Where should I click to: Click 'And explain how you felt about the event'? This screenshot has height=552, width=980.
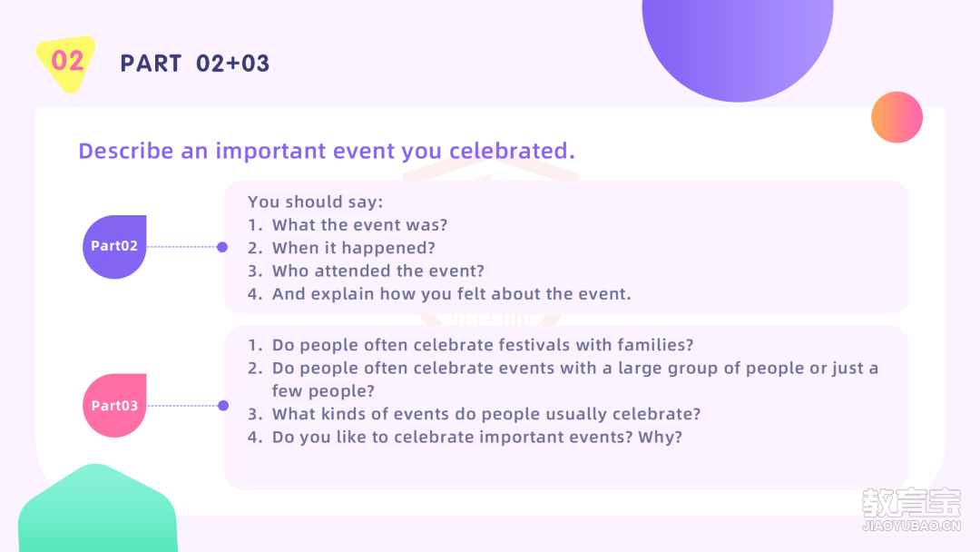pos(439,294)
